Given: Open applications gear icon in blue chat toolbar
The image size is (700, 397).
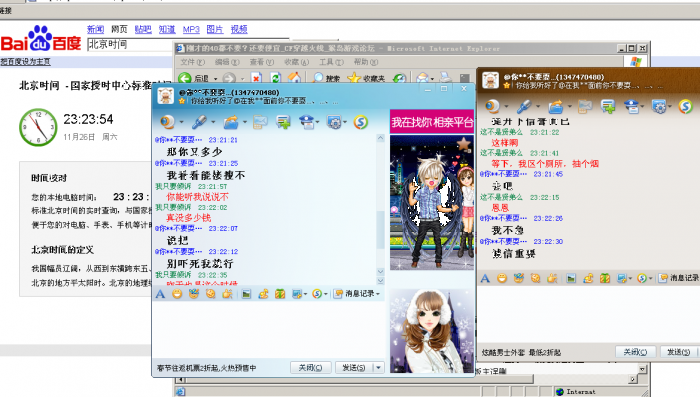Looking at the screenshot, I should tap(333, 122).
